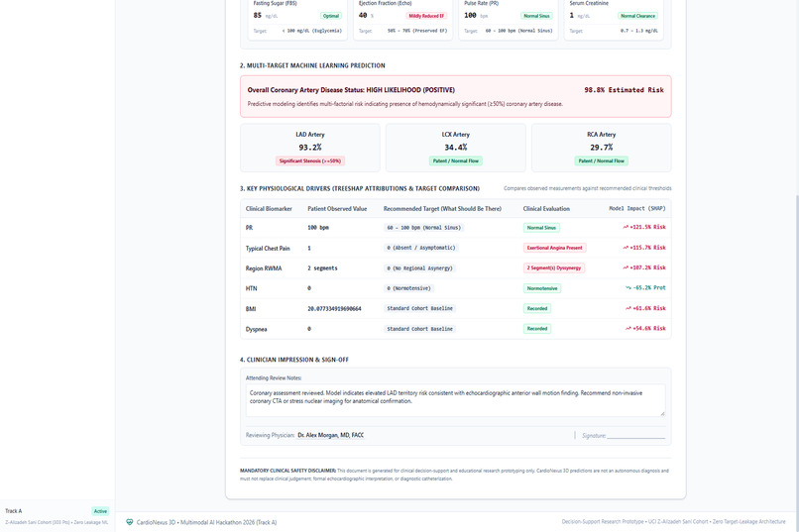Image resolution: width=799 pixels, height=532 pixels.
Task: Click the Exertional Angina Present badge
Action: [x=554, y=248]
